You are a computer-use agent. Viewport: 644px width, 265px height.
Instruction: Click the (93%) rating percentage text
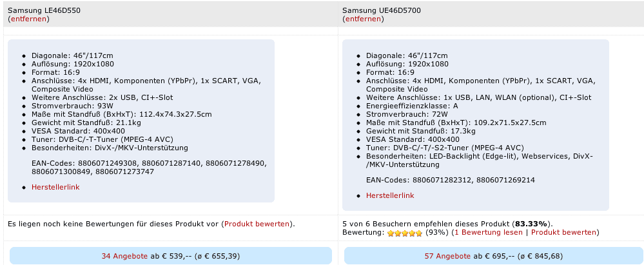click(x=437, y=233)
